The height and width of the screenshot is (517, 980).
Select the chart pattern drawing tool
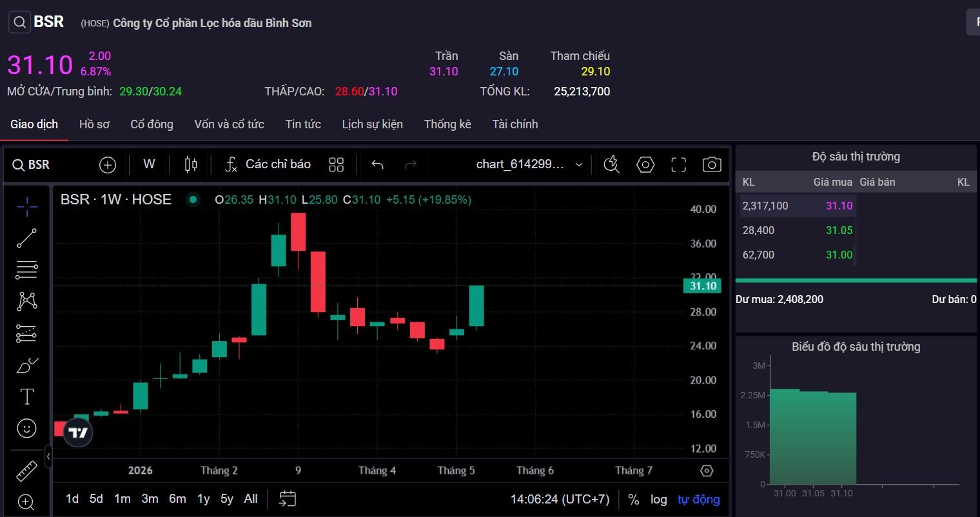point(26,301)
